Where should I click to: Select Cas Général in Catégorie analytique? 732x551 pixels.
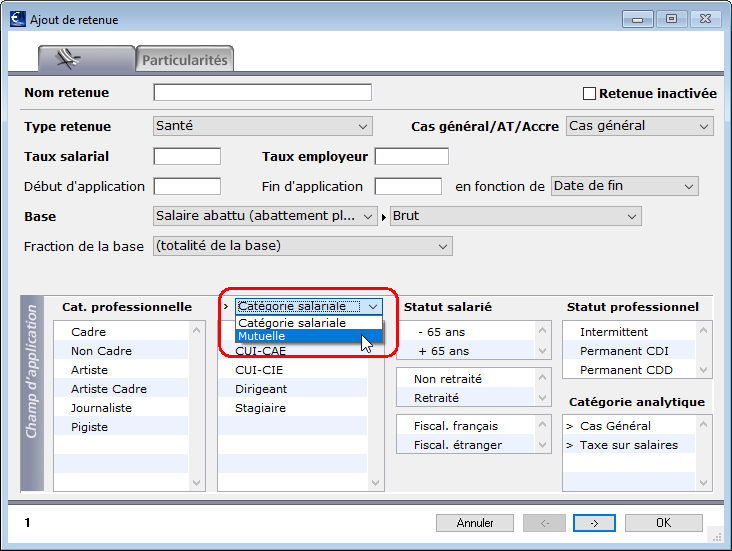coord(629,426)
